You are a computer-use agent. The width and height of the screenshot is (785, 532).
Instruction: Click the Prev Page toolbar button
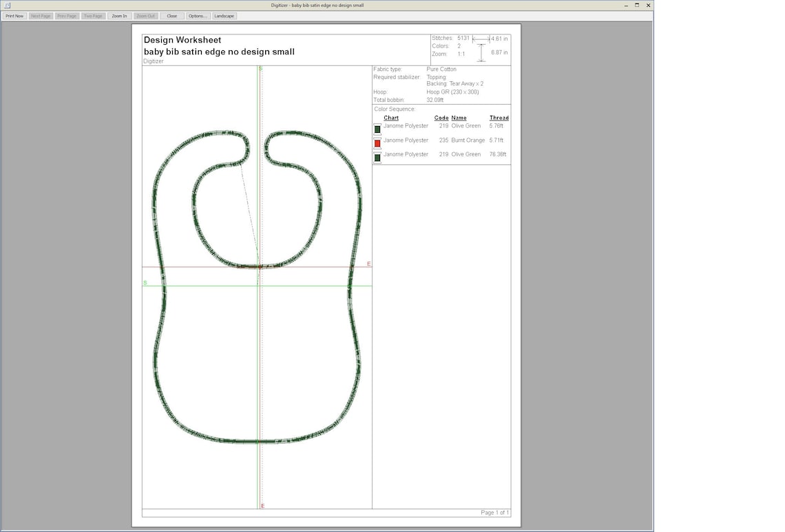pyautogui.click(x=66, y=15)
